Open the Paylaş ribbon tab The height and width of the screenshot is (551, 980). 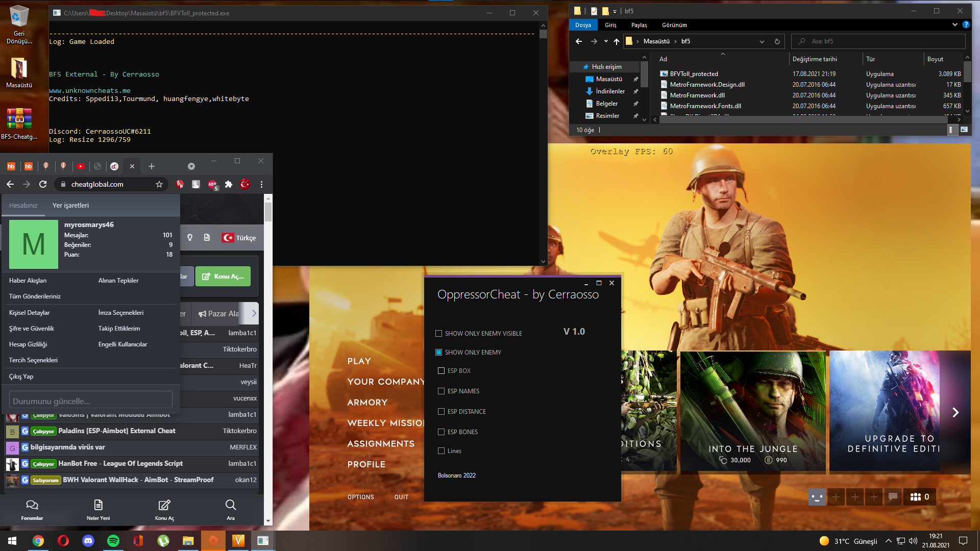[639, 24]
